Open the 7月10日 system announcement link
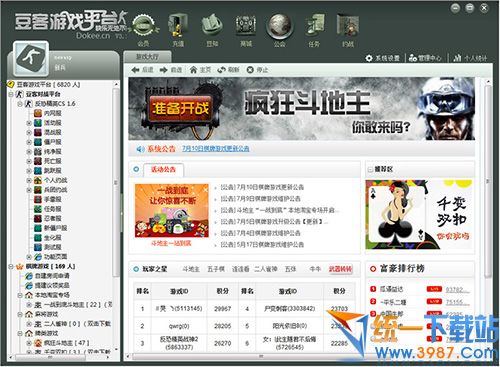The image size is (500, 367). pos(216,149)
